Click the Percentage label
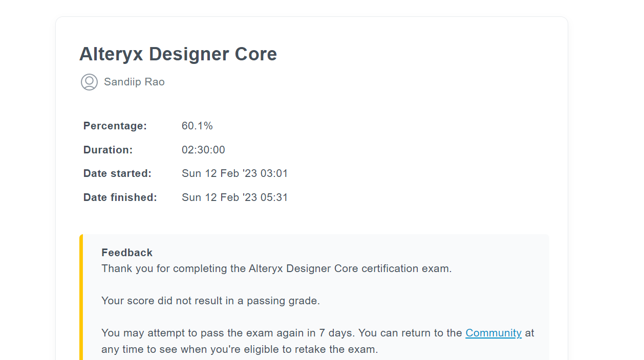This screenshot has height=360, width=644. coord(115,126)
